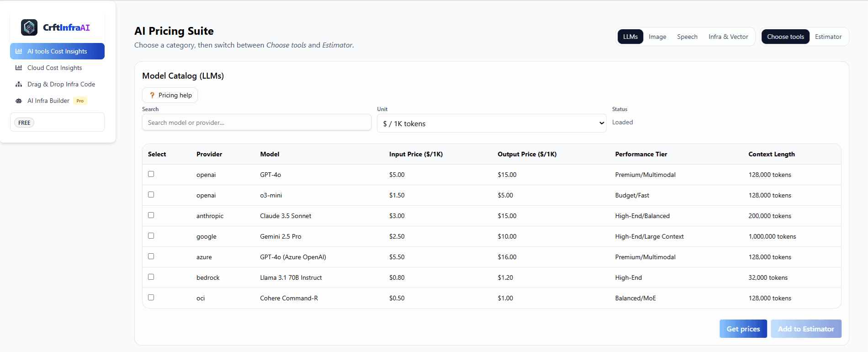Viewport: 868px width, 352px height.
Task: Focus the Search model or provider field
Action: pos(257,123)
